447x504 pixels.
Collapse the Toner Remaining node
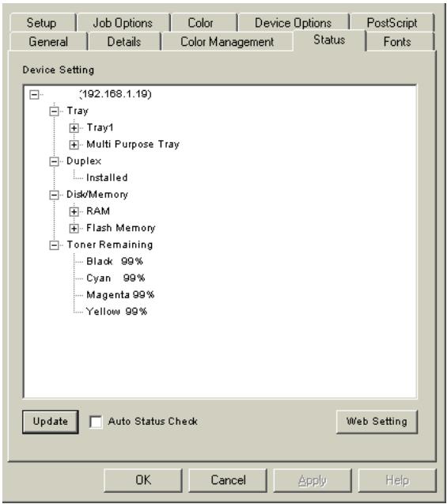coord(54,245)
